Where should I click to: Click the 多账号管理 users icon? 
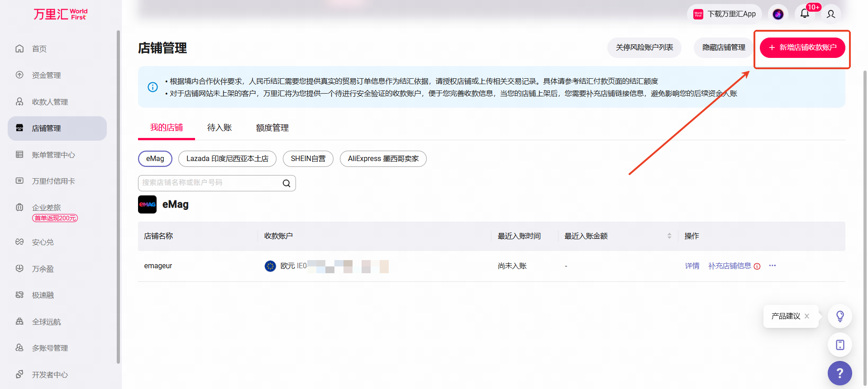[x=19, y=348]
